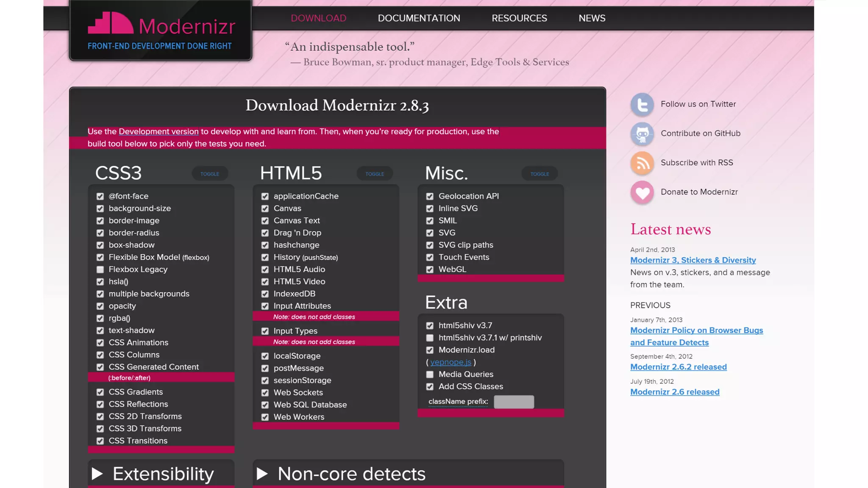The width and height of the screenshot is (868, 488).
Task: Uncheck the SVG clip paths checkbox
Action: pos(430,245)
